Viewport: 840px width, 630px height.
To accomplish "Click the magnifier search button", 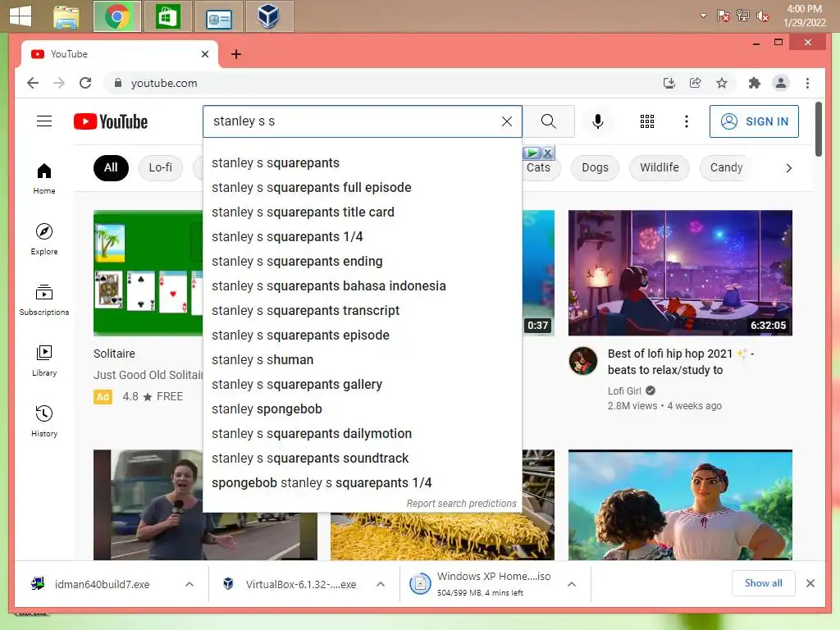I will (x=548, y=121).
